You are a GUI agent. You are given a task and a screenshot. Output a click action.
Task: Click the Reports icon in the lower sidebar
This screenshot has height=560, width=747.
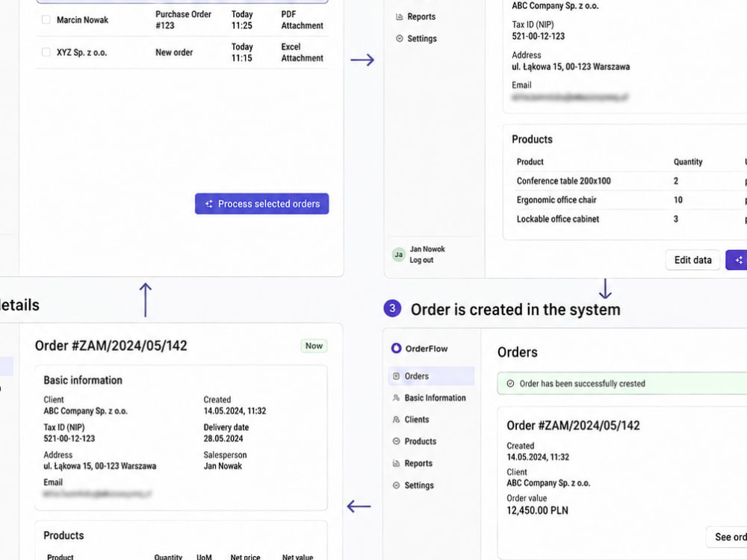pos(396,464)
